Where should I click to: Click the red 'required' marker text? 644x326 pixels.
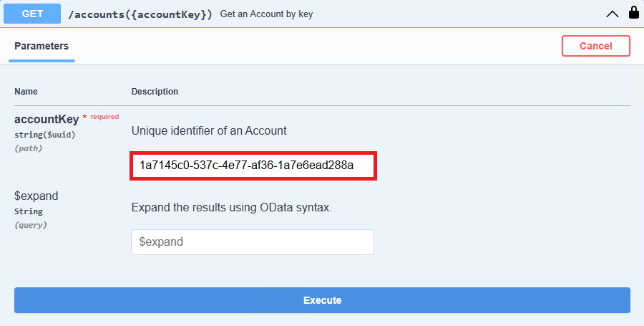pyautogui.click(x=104, y=117)
